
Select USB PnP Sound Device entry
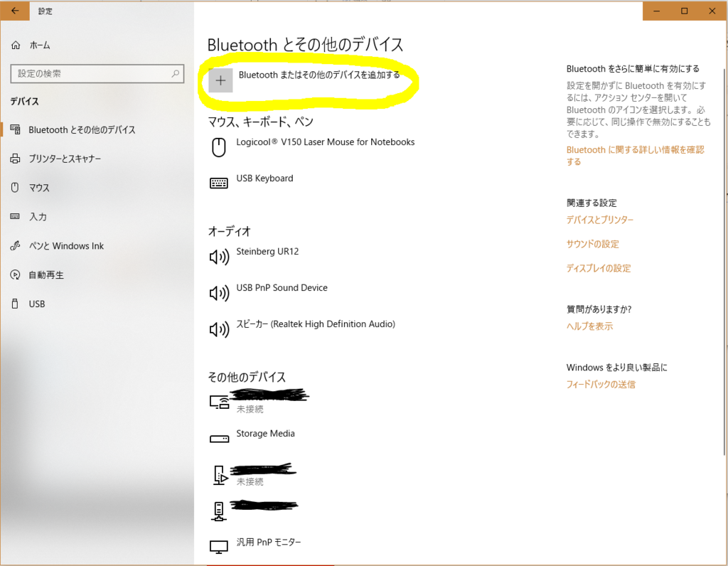click(282, 287)
